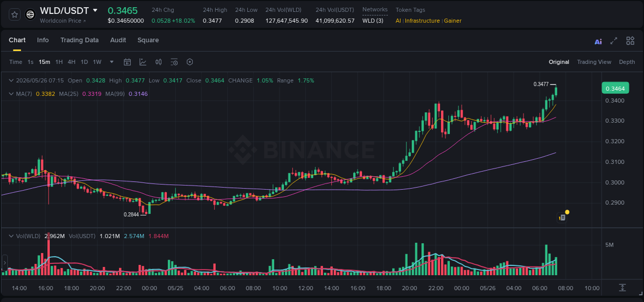Click the 24h change +18.02% value
Viewport: 644px width, 302px height.
click(183, 21)
